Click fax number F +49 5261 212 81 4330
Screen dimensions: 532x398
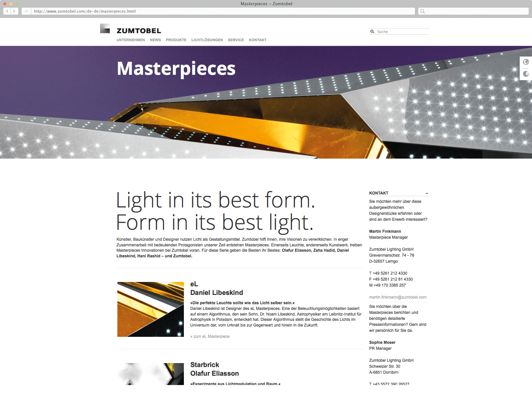tap(391, 279)
